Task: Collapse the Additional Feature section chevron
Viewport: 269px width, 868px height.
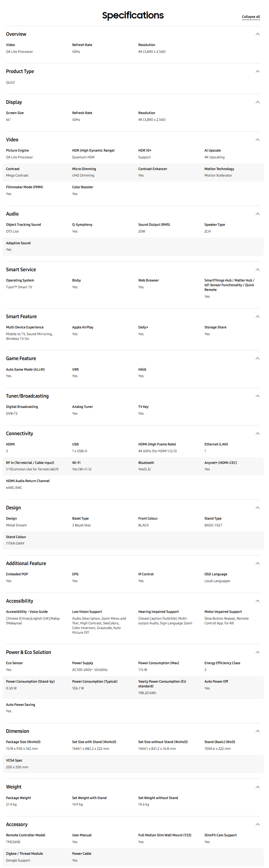Action: click(x=257, y=563)
